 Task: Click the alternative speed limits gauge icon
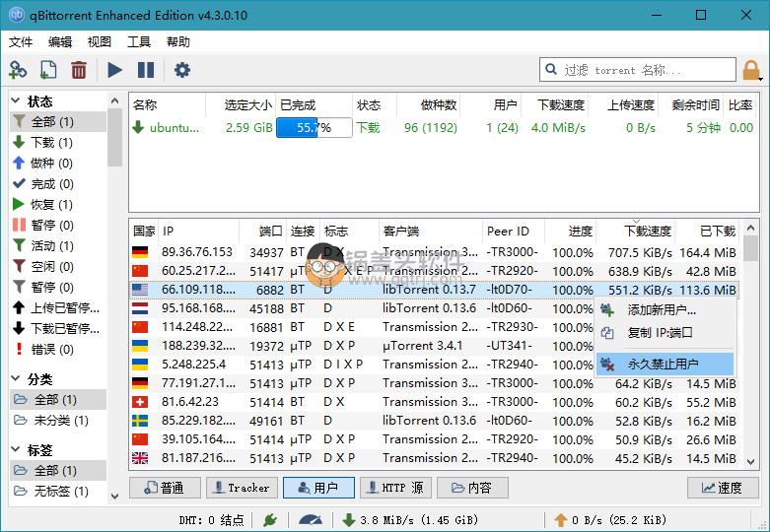(311, 520)
